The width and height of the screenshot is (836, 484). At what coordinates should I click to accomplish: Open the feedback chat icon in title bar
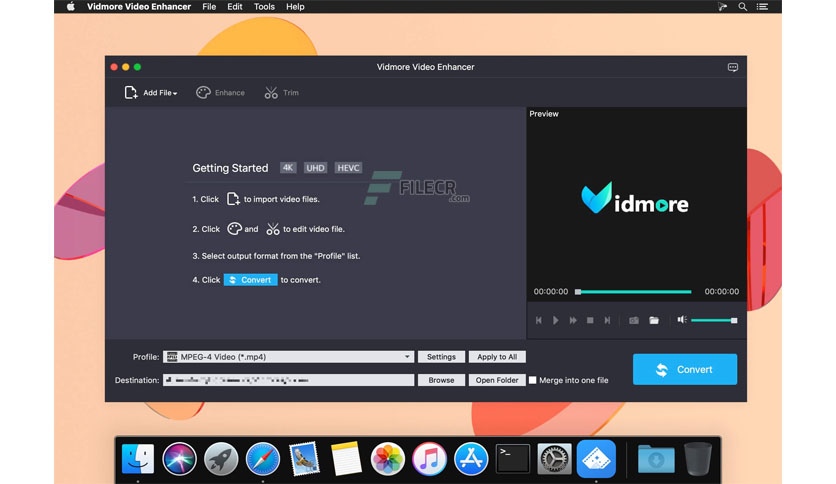[733, 67]
